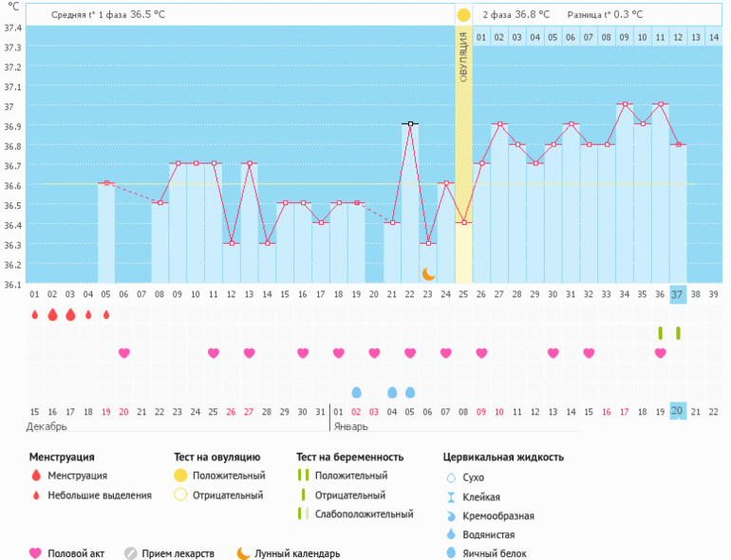Click the blue water drop above January 02

[x=357, y=392]
